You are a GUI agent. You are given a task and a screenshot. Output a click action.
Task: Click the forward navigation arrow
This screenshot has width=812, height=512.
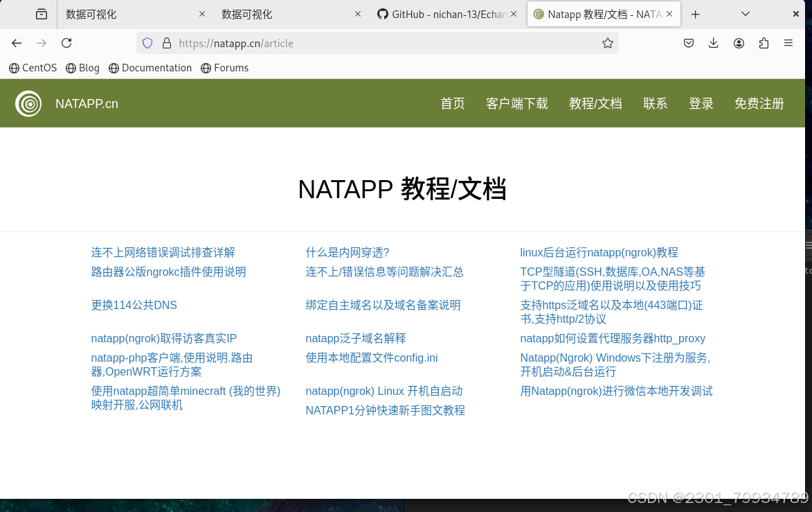42,43
